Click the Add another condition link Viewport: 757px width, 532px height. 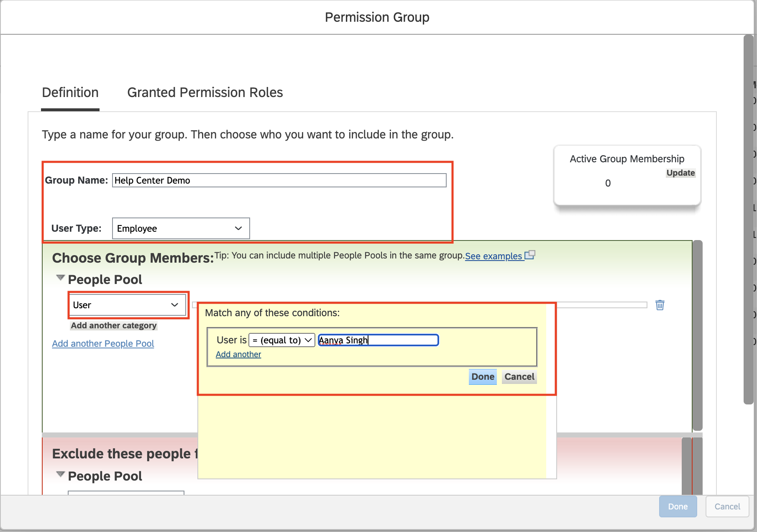tap(238, 354)
